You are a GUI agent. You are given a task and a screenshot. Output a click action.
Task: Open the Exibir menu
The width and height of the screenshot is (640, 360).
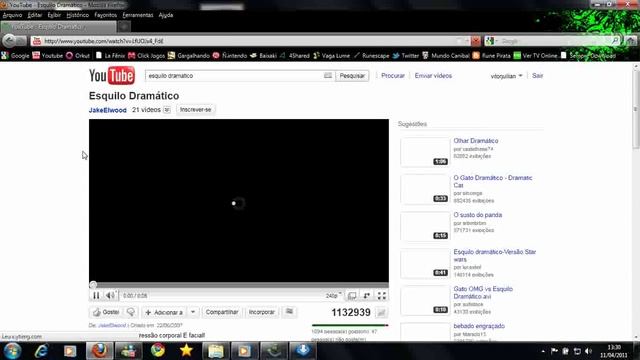tap(54, 15)
